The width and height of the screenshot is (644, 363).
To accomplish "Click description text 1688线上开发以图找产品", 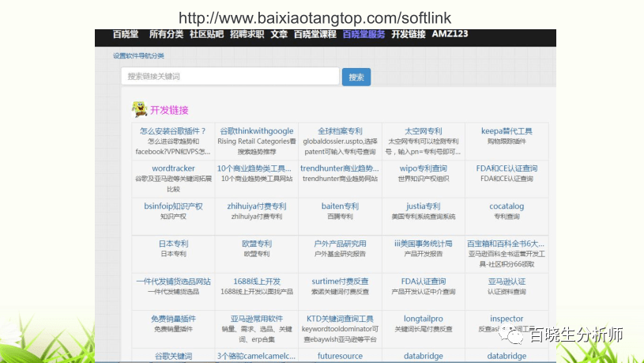I will [x=257, y=292].
